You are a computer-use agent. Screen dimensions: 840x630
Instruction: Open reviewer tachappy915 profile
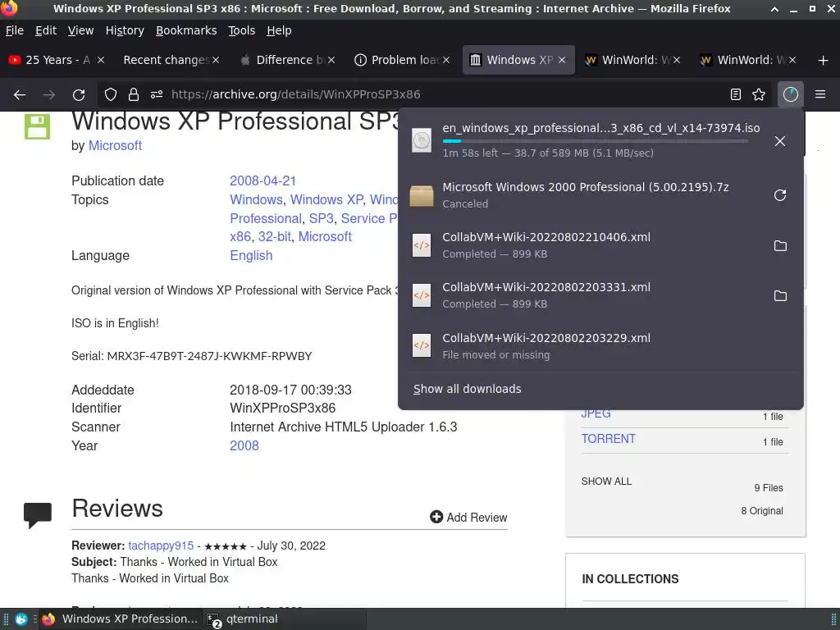160,546
